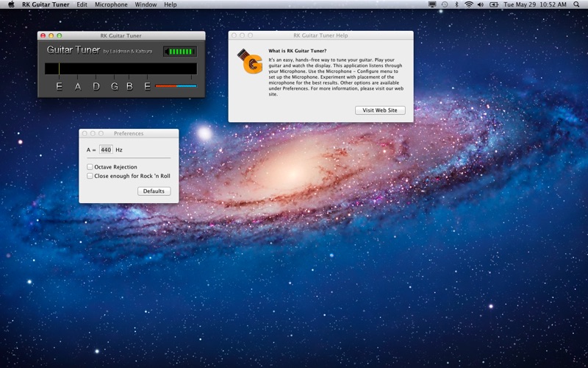Viewport: 588px width, 368px height.
Task: Open the RK Guitar Tuner application menu
Action: coord(46,4)
